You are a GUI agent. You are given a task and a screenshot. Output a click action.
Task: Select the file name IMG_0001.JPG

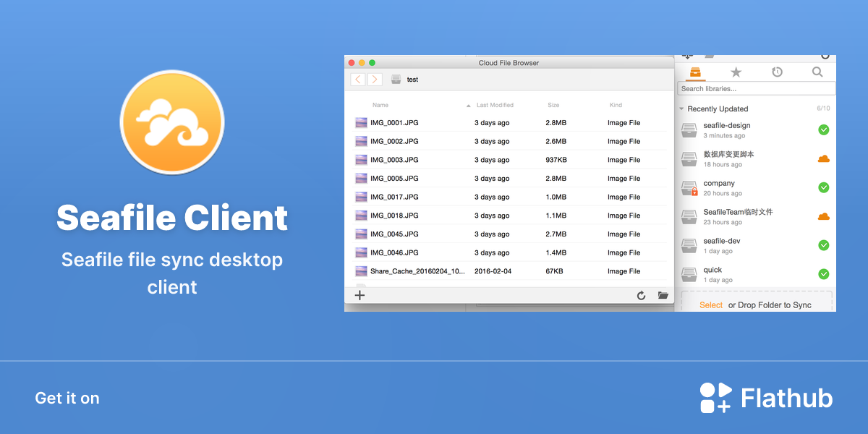[x=394, y=123]
